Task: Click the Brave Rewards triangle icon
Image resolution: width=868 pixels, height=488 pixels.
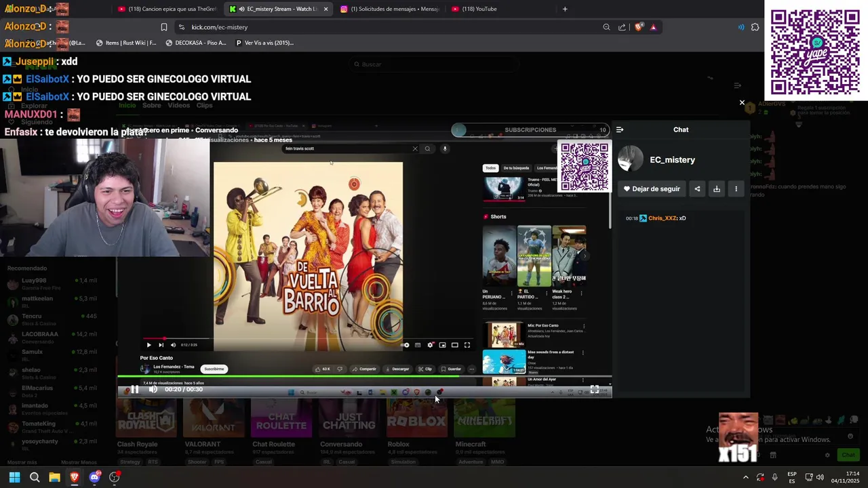Action: (x=653, y=27)
